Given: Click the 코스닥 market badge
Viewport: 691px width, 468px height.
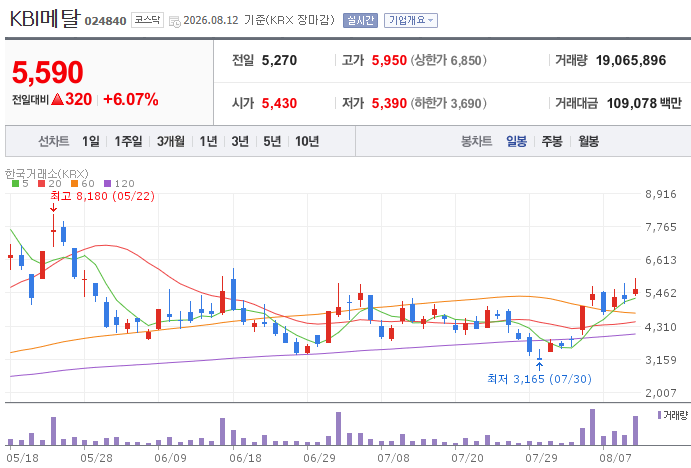Looking at the screenshot, I should click(147, 20).
